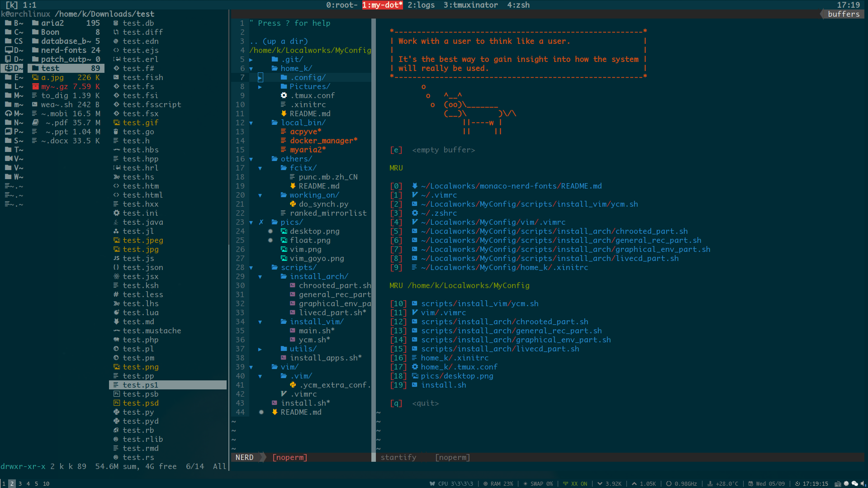This screenshot has height=488, width=868.
Task: Click the image icon for MRU entry 18 desktop.png
Action: [415, 376]
